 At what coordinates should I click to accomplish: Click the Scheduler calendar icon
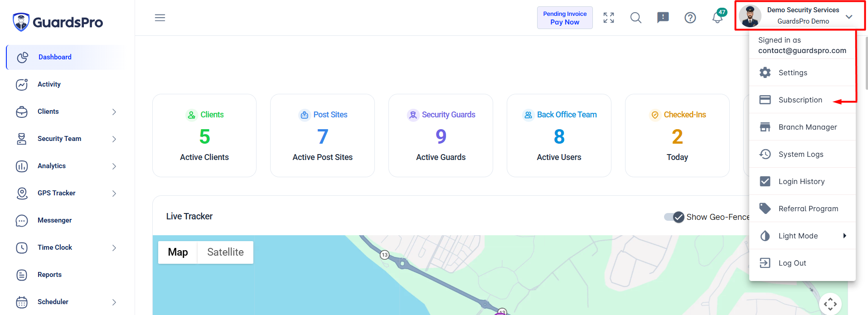[22, 302]
